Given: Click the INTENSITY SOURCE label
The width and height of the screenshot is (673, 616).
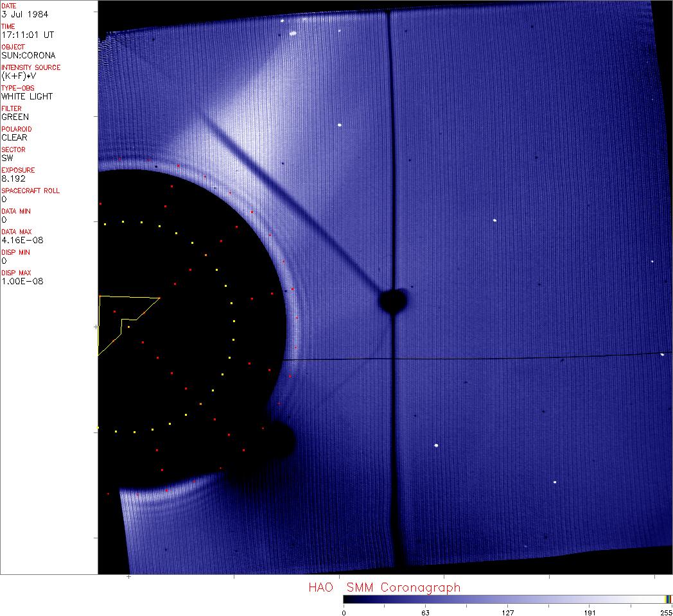Looking at the screenshot, I should click(x=31, y=67).
